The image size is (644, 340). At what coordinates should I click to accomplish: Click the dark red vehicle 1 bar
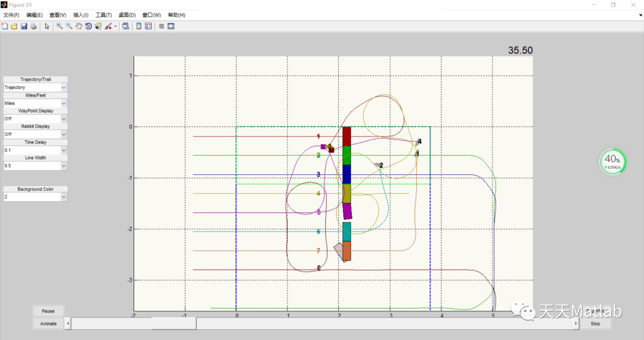346,137
